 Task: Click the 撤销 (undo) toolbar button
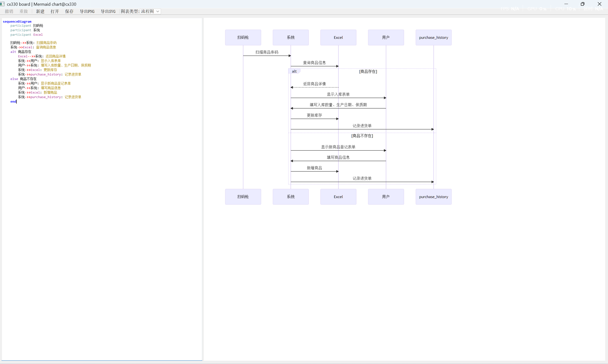(9, 11)
